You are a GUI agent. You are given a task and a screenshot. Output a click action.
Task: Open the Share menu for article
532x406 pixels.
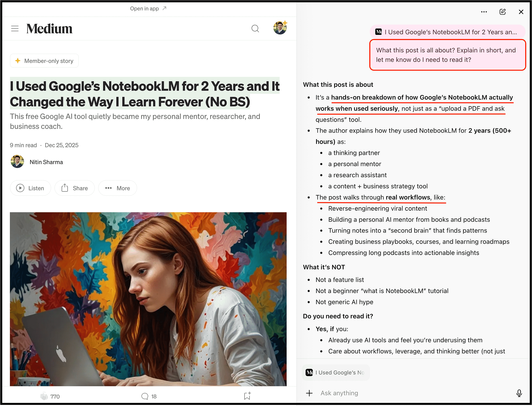[74, 188]
